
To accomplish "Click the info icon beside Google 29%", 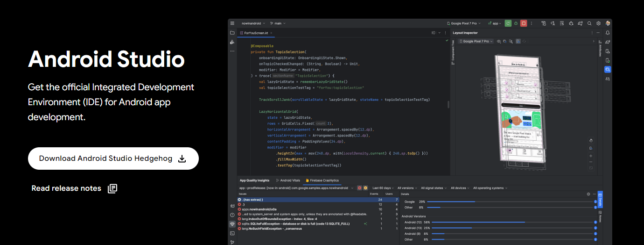I will pos(595,202).
